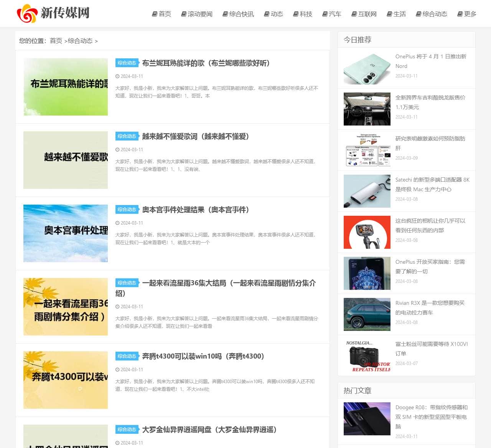
Task: Click the book icon beside 滚动要闻
Action: 184,14
